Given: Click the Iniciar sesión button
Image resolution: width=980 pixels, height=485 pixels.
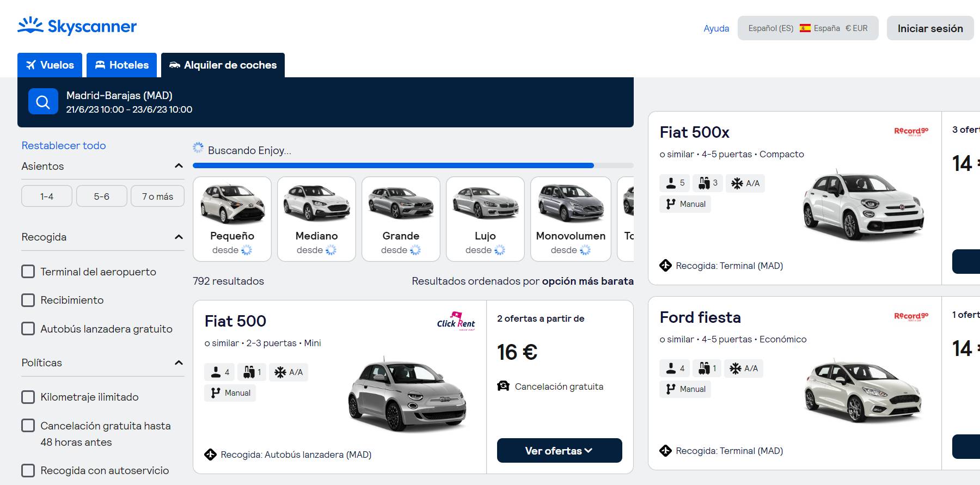Looking at the screenshot, I should point(930,28).
